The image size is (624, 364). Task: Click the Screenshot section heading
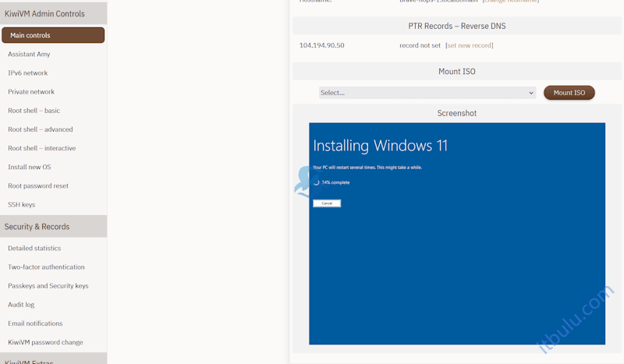click(457, 113)
